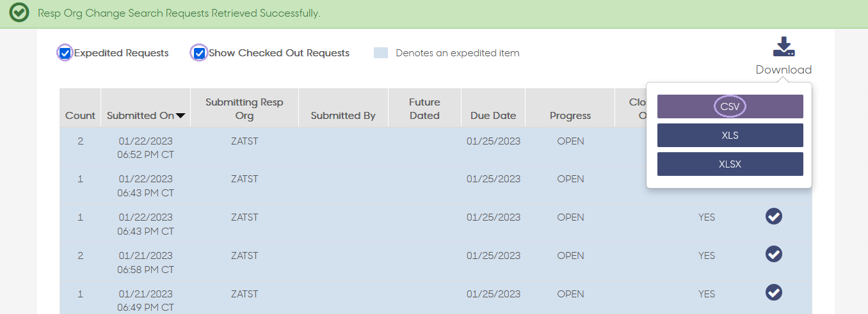
Task: Click checkmark icon in 01/21/2023 06:49 PM row
Action: coord(774,293)
